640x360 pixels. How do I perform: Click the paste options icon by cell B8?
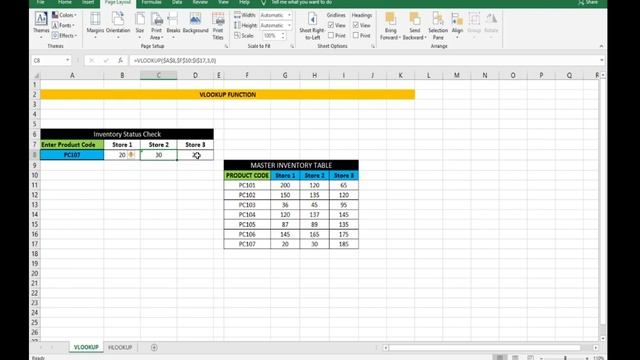tap(131, 155)
